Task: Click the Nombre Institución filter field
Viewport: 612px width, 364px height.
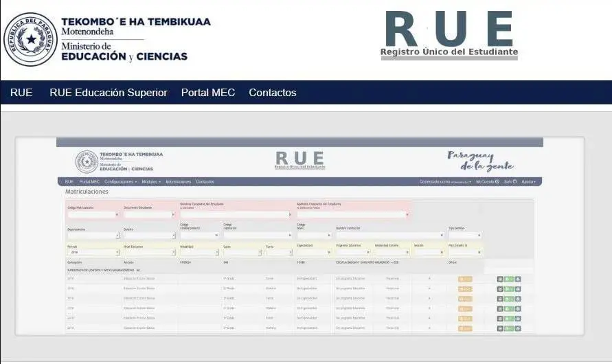Action: pyautogui.click(x=390, y=236)
